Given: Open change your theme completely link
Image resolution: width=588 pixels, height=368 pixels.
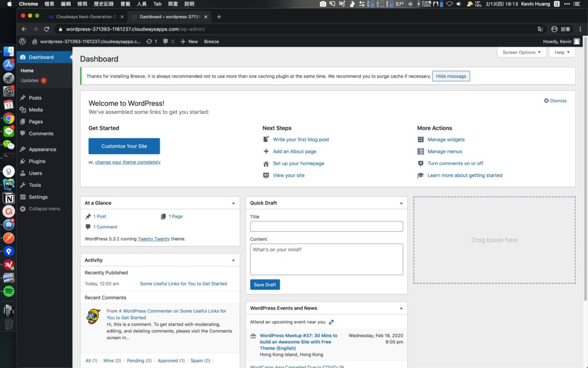Looking at the screenshot, I should 128,162.
